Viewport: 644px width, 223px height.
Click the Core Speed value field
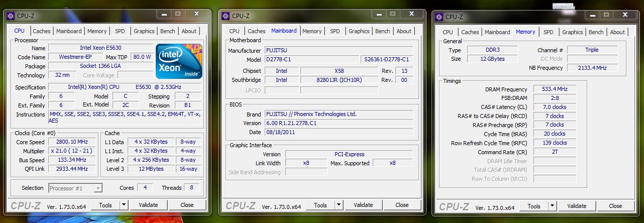point(72,142)
